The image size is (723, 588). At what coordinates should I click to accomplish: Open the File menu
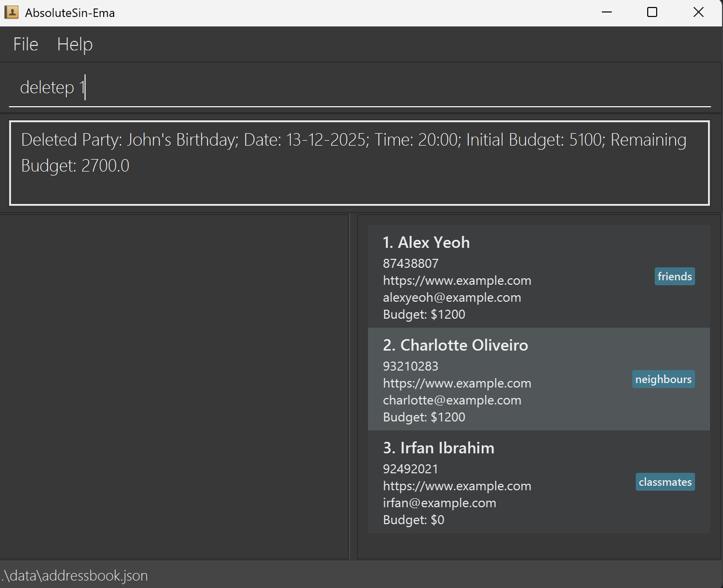(x=25, y=44)
